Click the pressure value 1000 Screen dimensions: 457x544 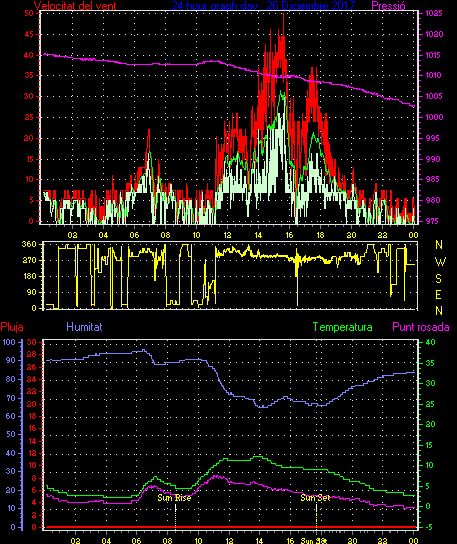pyautogui.click(x=434, y=117)
